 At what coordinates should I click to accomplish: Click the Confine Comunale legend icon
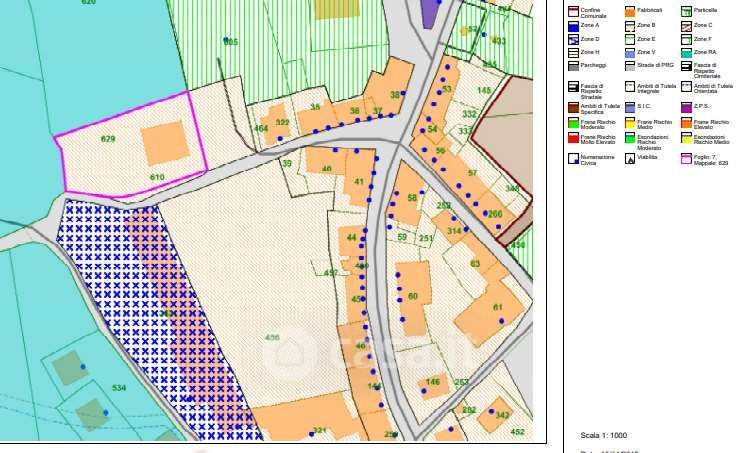[573, 12]
